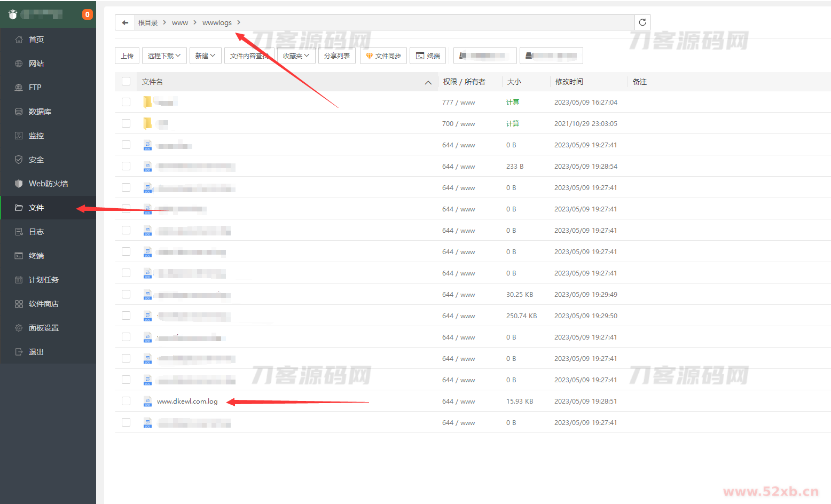This screenshot has width=831, height=504.
Task: Click the first folder icon with 777 permission
Action: point(147,102)
